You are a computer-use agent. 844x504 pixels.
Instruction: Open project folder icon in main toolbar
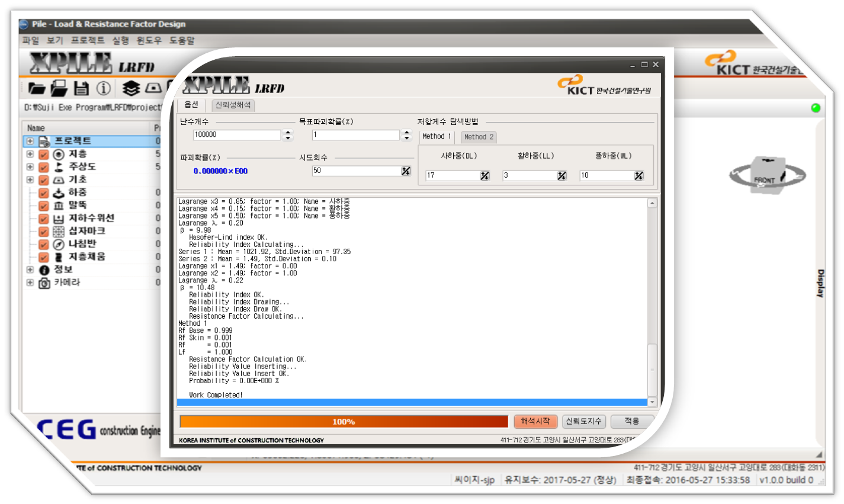36,89
